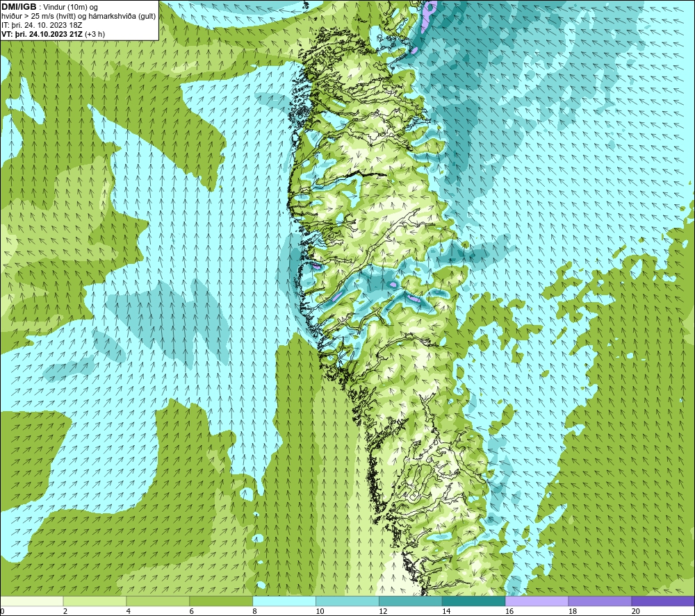Click the '0' label on the scale
Image resolution: width=695 pixels, height=616 pixels.
[x=2, y=611]
